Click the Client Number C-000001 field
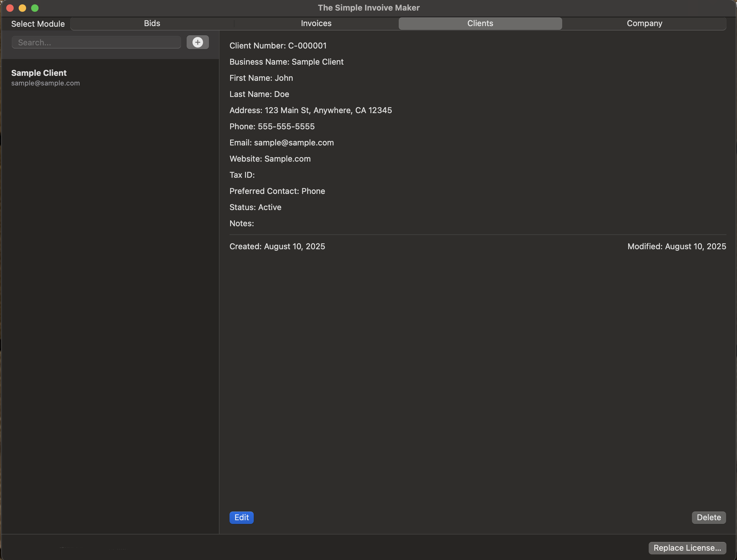Image resolution: width=737 pixels, height=560 pixels. (x=278, y=46)
